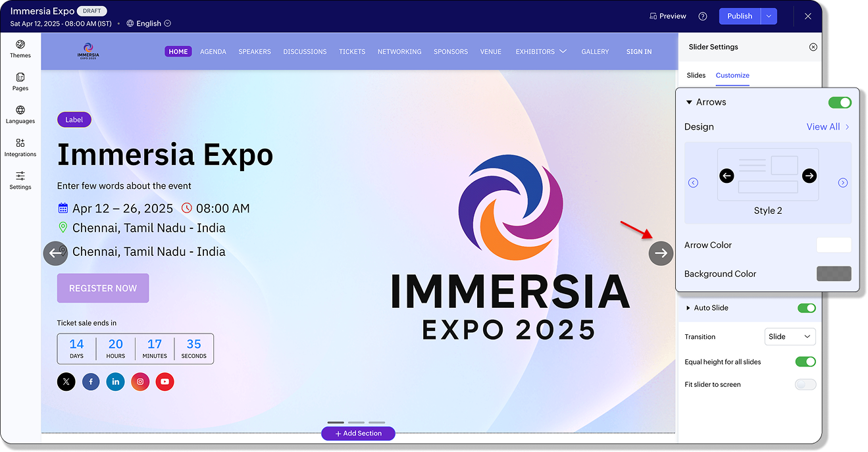The width and height of the screenshot is (868, 452).
Task: Collapse the Arrows section
Action: click(x=689, y=102)
